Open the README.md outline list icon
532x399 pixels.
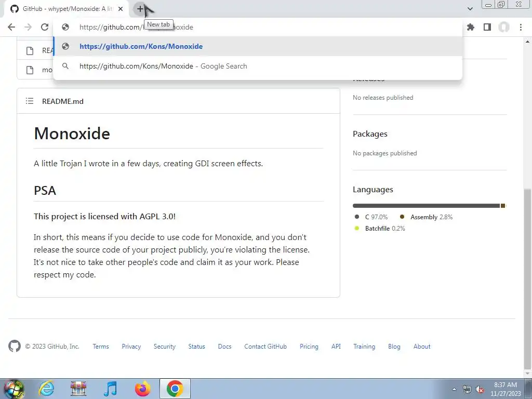30,101
